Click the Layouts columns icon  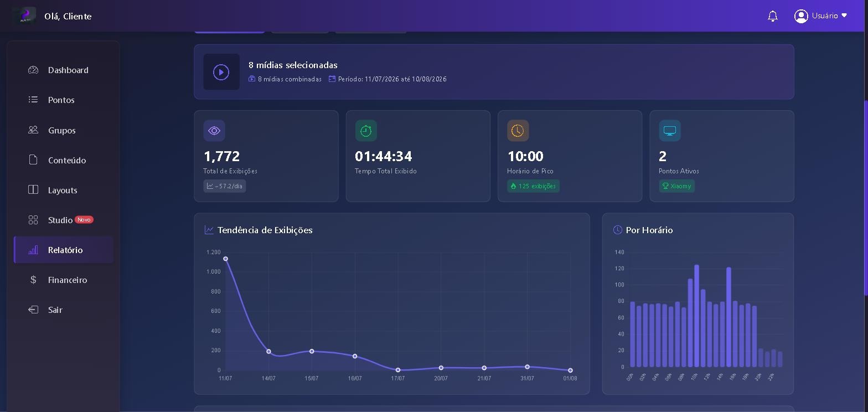pos(33,190)
